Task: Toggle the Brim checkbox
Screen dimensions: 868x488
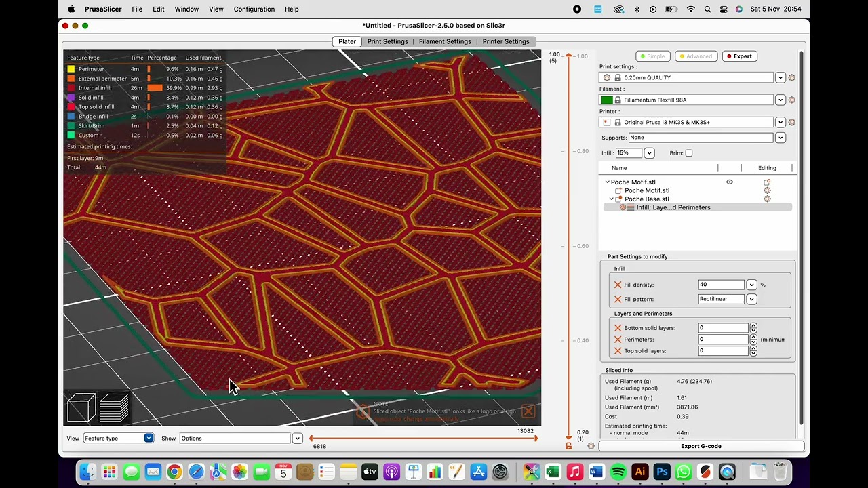Action: point(689,153)
